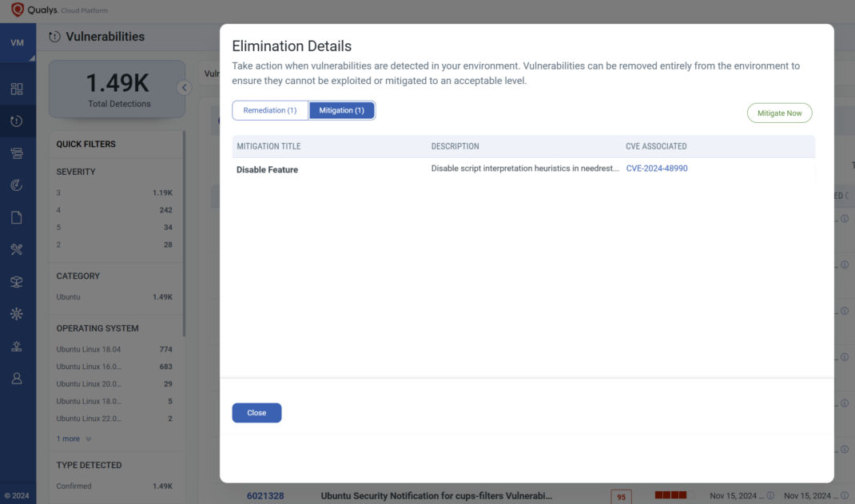The image size is (855, 504).
Task: Switch to the Mitigation (1) tab
Action: 341,110
